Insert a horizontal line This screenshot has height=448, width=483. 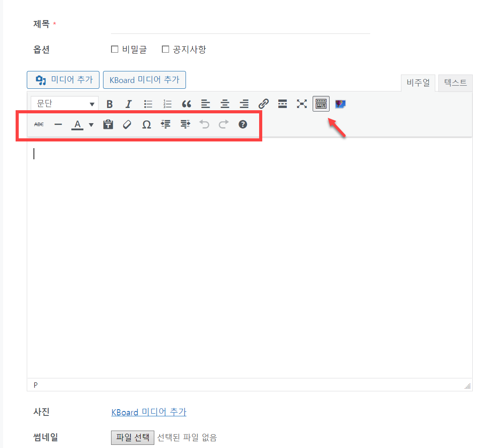pos(58,124)
